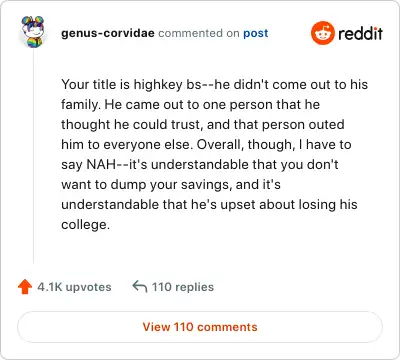Click the "reddit" wordmark text
The image size is (400, 360).
pos(360,33)
